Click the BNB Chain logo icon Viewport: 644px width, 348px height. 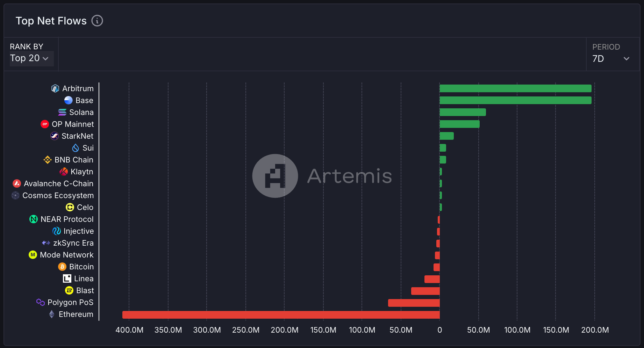(48, 160)
